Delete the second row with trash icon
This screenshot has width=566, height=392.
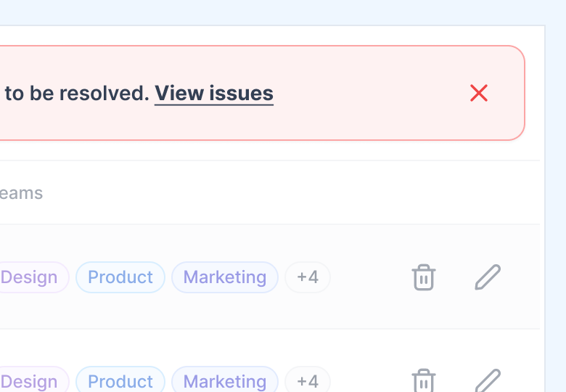tap(424, 380)
